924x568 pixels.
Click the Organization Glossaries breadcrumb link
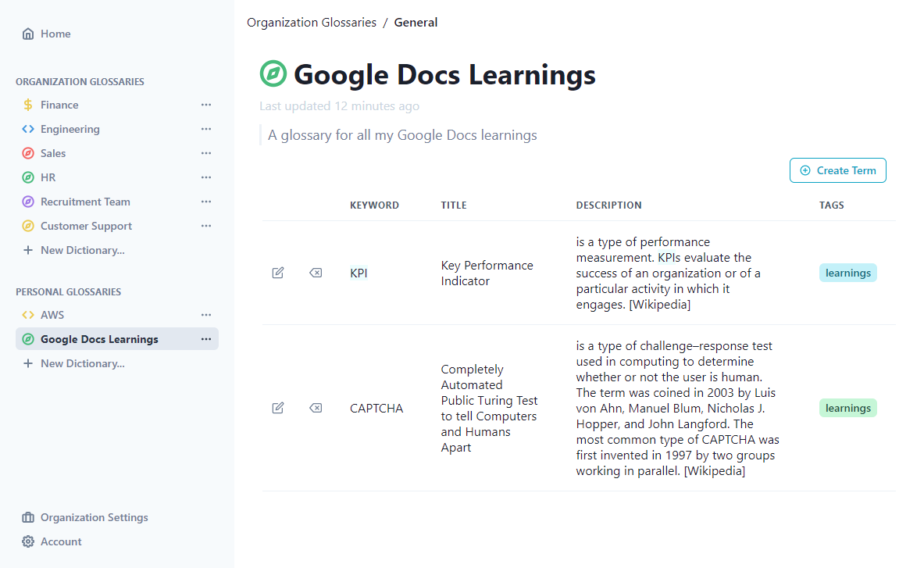tap(312, 23)
